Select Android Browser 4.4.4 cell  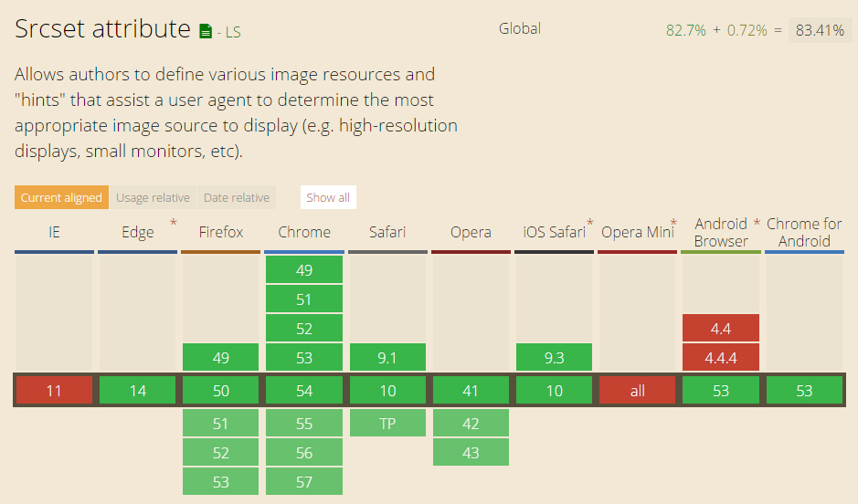click(x=721, y=358)
